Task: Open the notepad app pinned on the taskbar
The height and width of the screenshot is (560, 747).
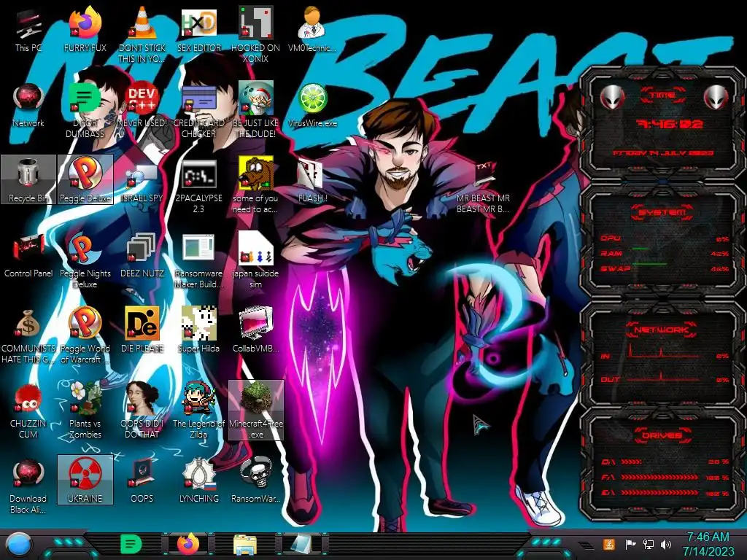Action: click(301, 544)
